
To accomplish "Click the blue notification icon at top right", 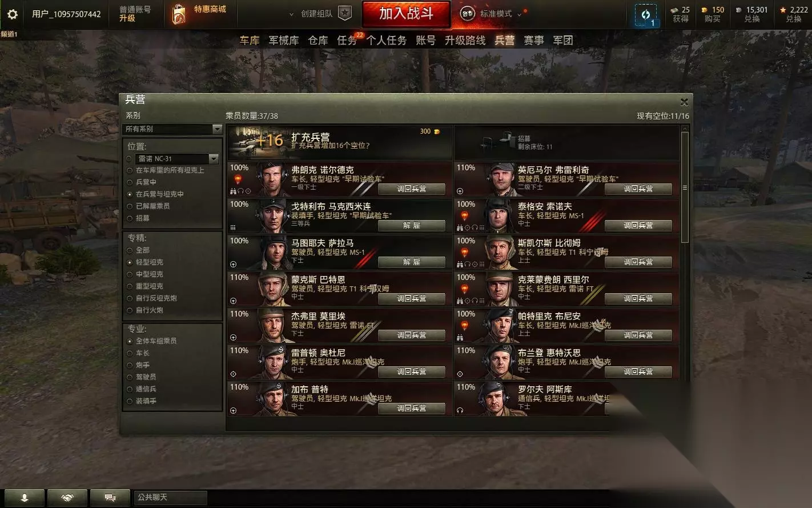I will [646, 15].
